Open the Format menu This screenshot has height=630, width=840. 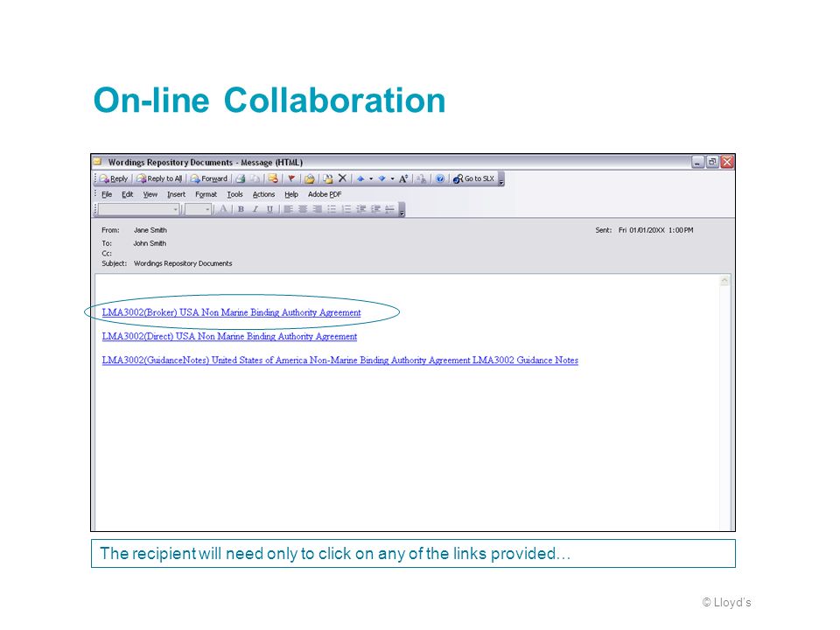206,194
